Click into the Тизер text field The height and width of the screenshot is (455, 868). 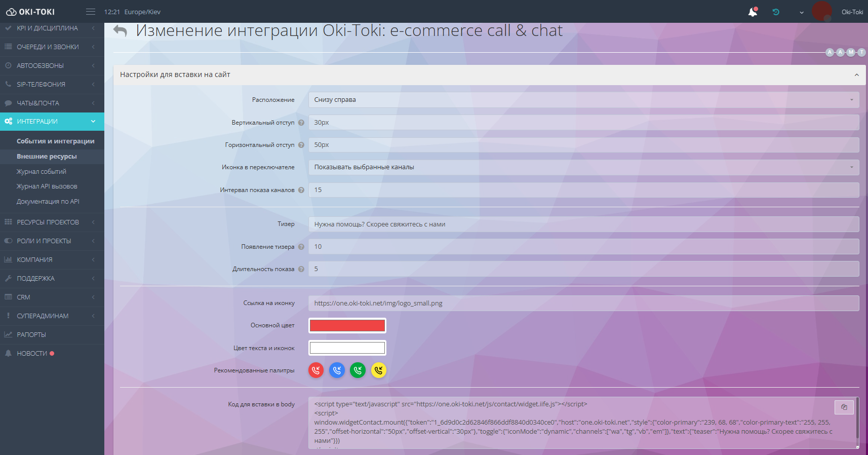click(x=583, y=224)
